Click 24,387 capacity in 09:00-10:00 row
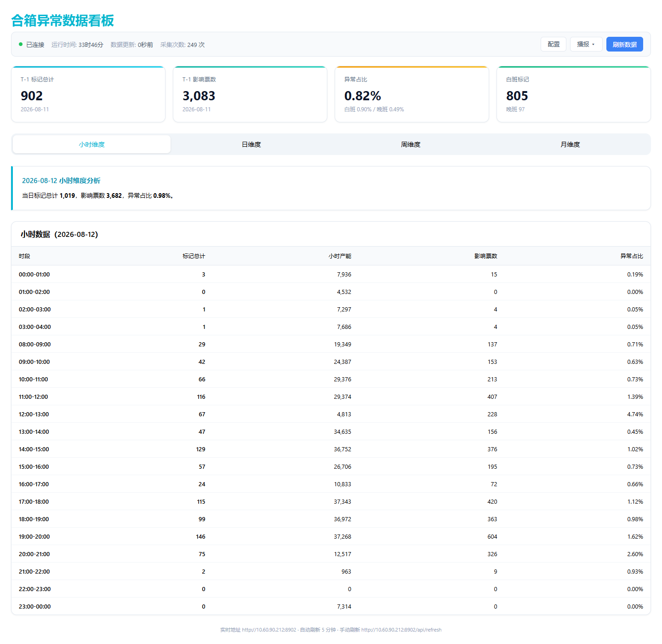 (342, 362)
